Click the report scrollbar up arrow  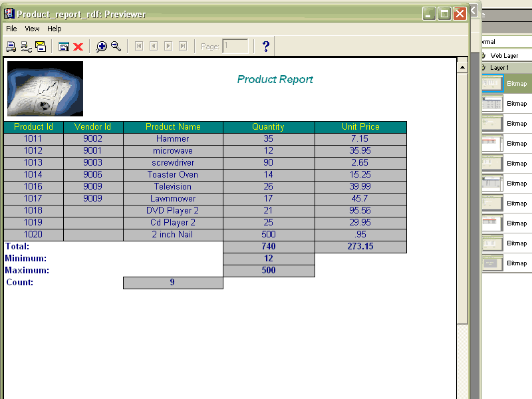462,65
